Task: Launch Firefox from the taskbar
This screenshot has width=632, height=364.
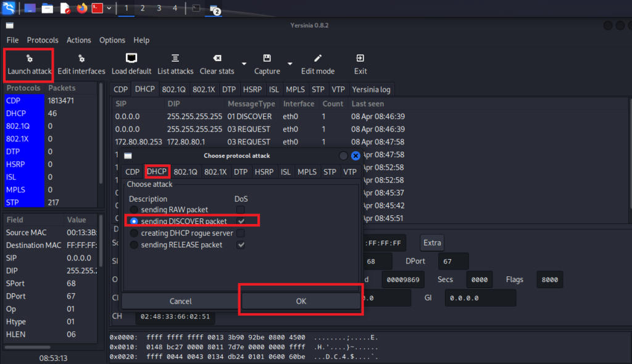Action: point(82,8)
